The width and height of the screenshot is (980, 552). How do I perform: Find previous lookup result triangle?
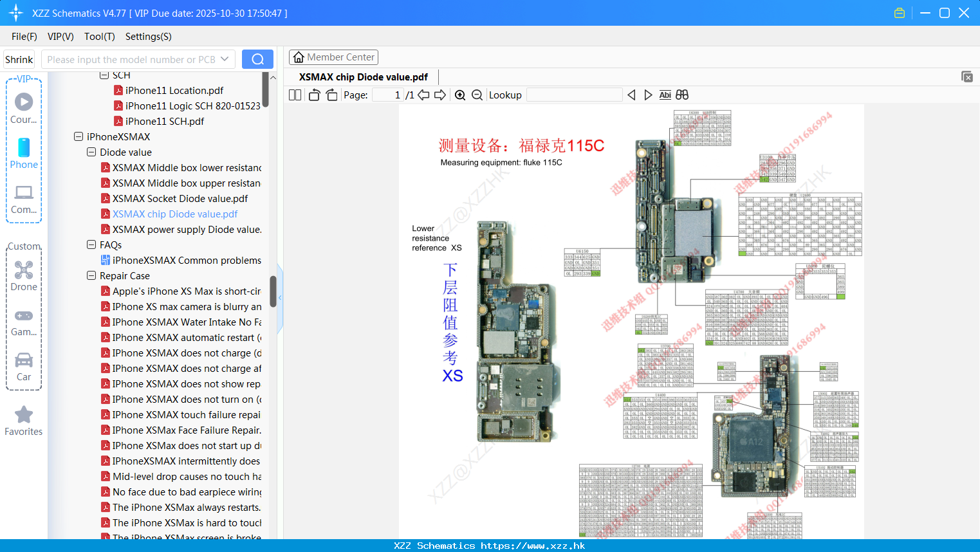click(631, 95)
